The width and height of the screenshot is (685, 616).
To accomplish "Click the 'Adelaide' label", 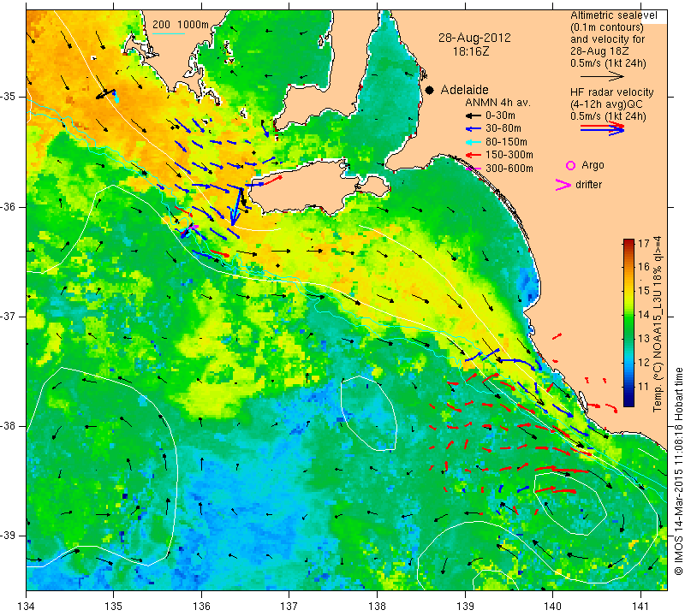I will [x=464, y=90].
